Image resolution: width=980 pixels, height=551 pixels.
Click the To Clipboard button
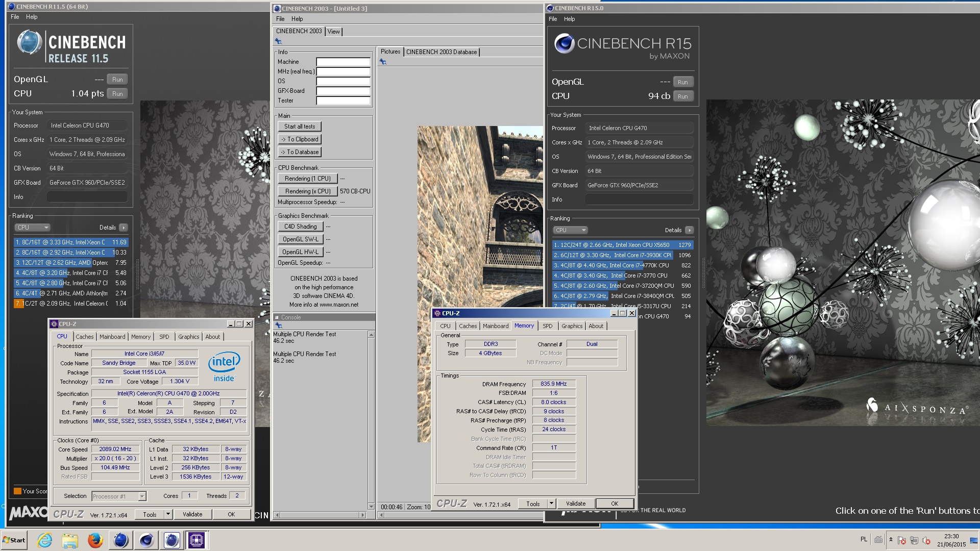(300, 139)
